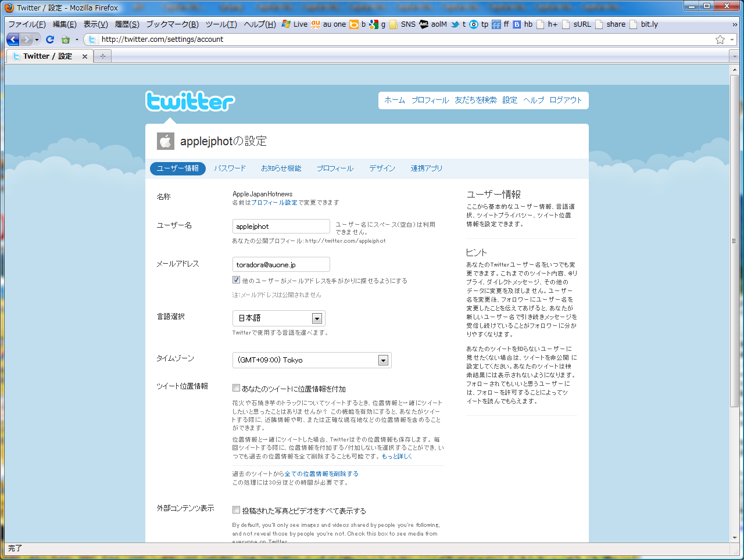Open the Google 'g' bookmark

point(377,24)
